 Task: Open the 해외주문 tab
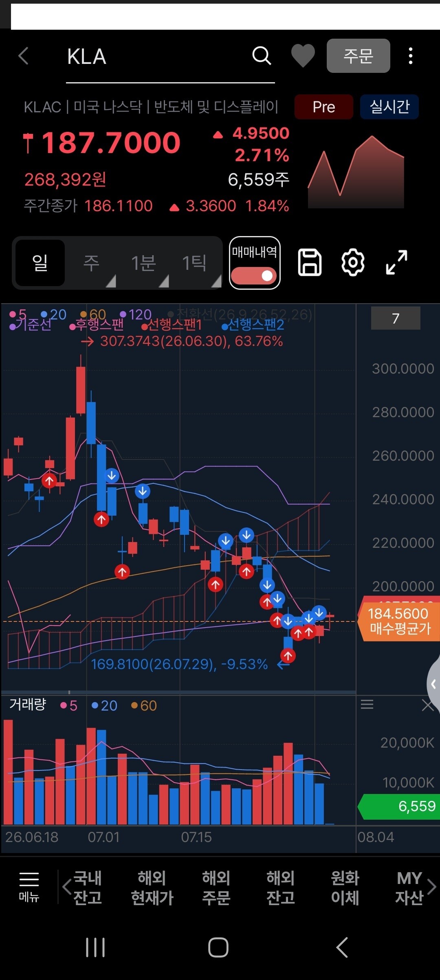(216, 888)
